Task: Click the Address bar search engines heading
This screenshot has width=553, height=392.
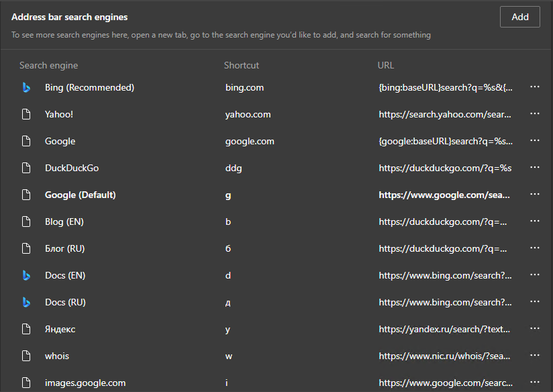Action: 70,17
